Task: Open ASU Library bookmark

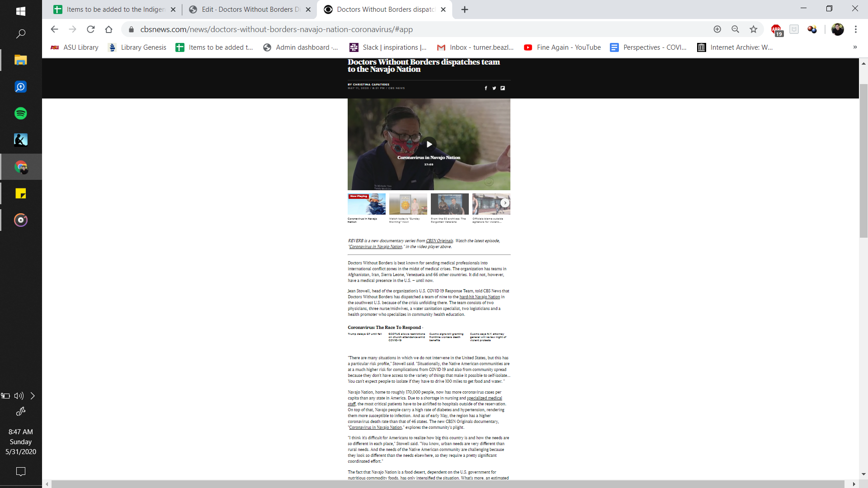Action: (x=75, y=47)
